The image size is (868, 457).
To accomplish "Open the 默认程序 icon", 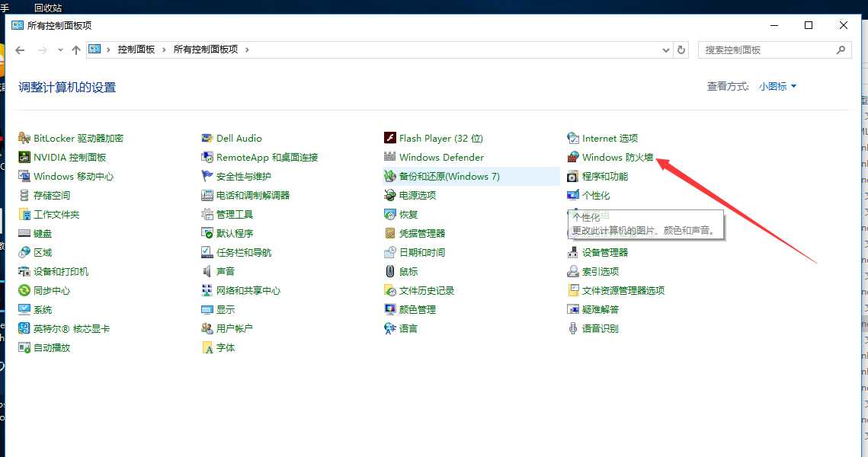I will click(x=207, y=234).
